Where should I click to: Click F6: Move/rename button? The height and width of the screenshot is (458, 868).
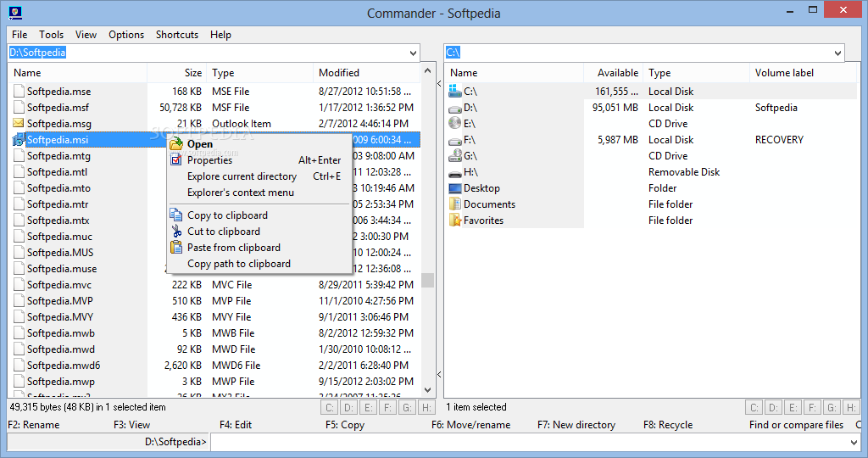click(470, 425)
